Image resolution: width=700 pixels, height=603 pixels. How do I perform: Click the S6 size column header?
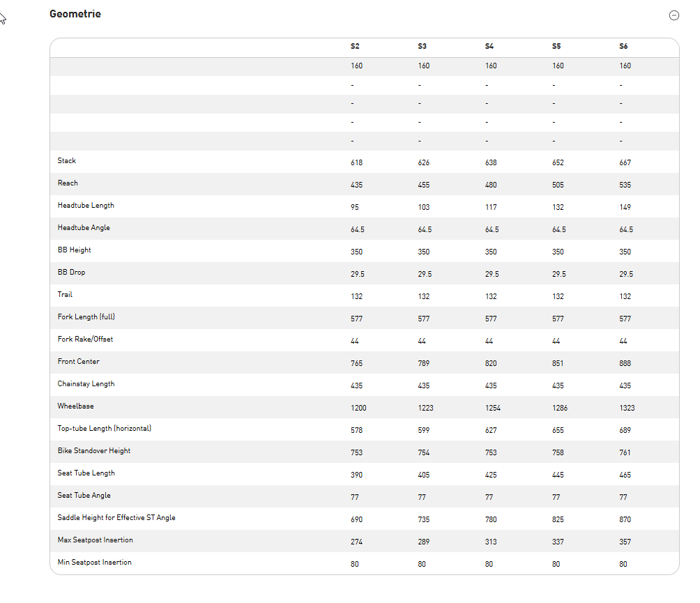pyautogui.click(x=623, y=46)
